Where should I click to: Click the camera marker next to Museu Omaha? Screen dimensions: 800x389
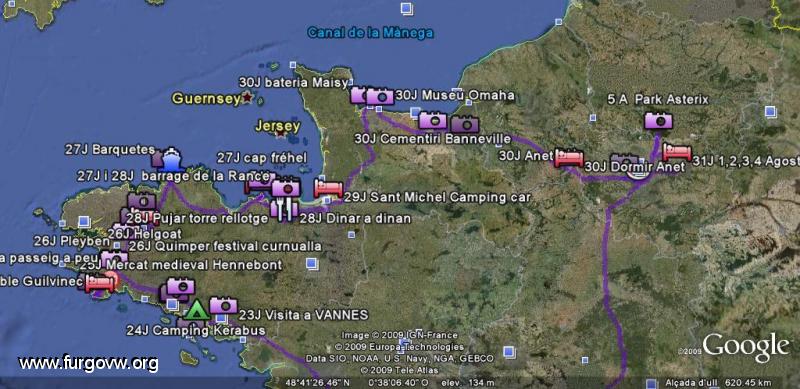pos(380,96)
